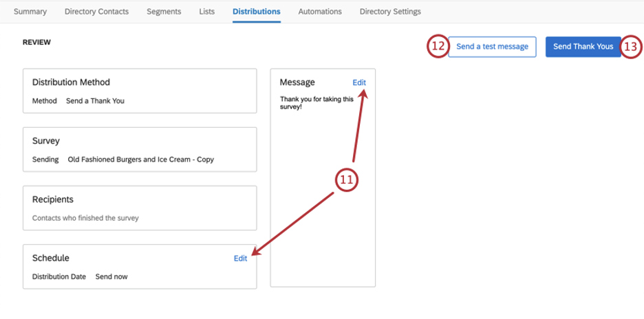Click the Send Thank Yous button
This screenshot has width=644, height=319.
[x=583, y=47]
